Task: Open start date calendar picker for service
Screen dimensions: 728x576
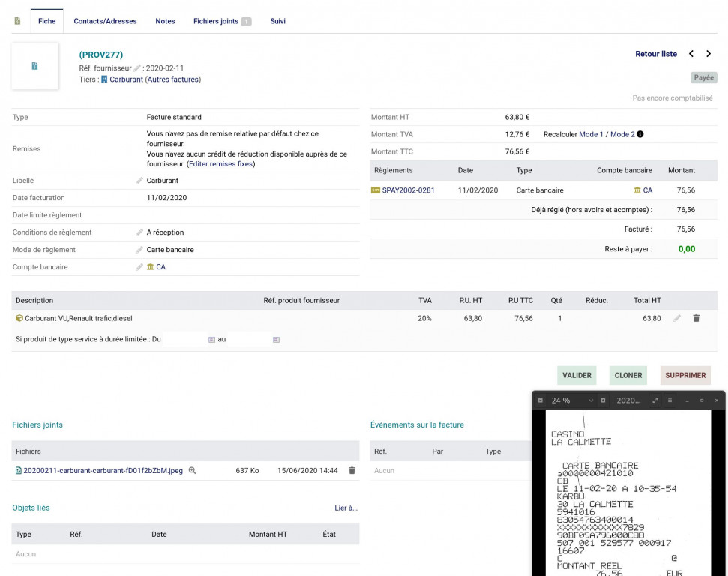Action: click(211, 340)
